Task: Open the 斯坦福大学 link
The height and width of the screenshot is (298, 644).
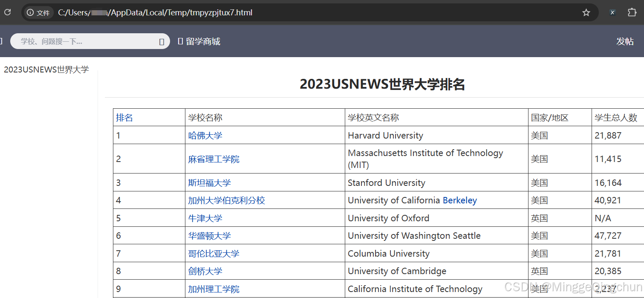Action: pos(210,183)
